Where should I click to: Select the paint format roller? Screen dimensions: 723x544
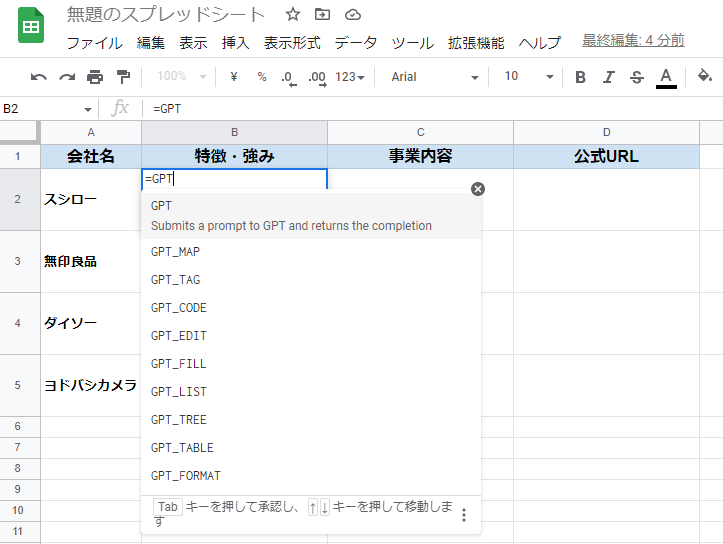(123, 77)
